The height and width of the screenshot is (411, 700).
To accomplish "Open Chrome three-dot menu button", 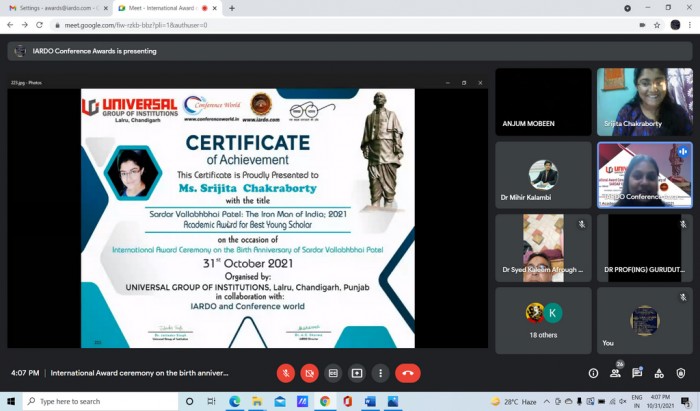I will [x=689, y=25].
